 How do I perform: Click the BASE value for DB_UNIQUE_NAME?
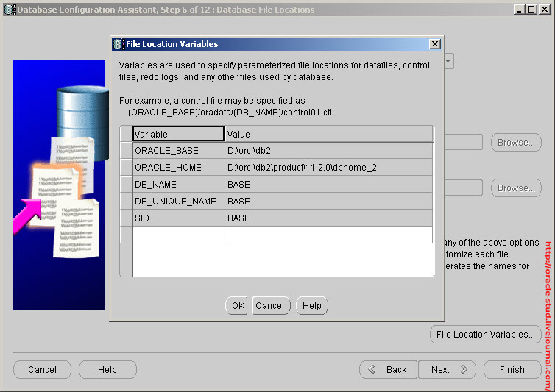click(328, 202)
